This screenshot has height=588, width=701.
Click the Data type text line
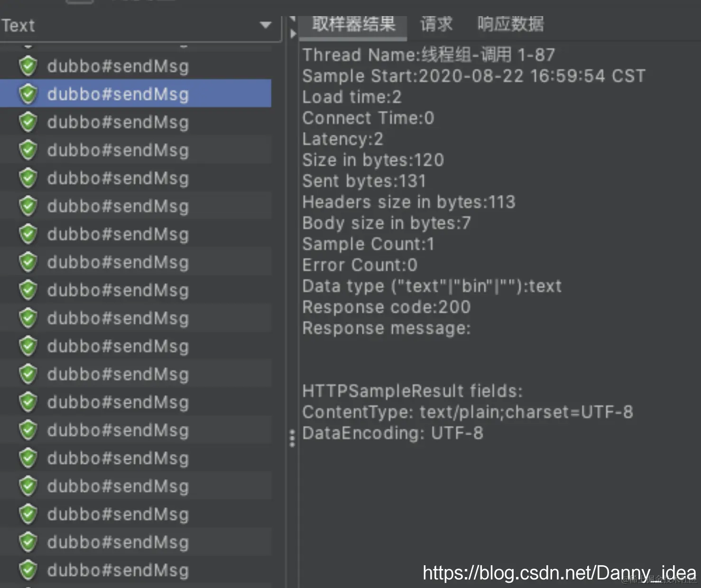pos(432,286)
